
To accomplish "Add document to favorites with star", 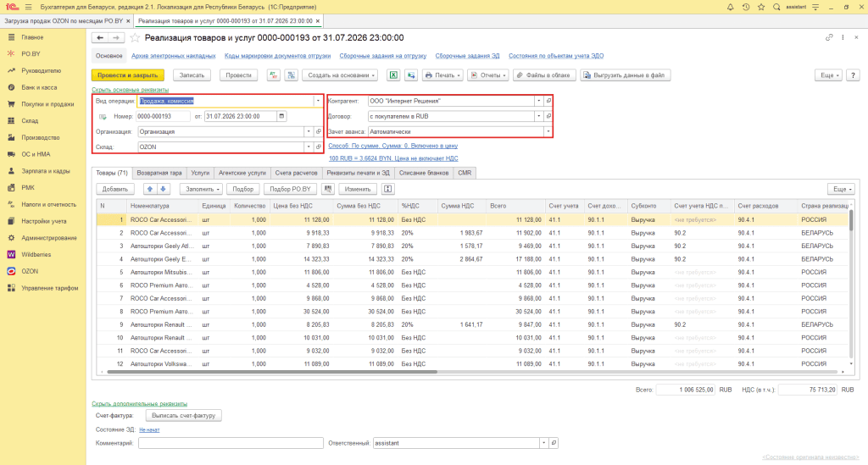I will click(135, 37).
